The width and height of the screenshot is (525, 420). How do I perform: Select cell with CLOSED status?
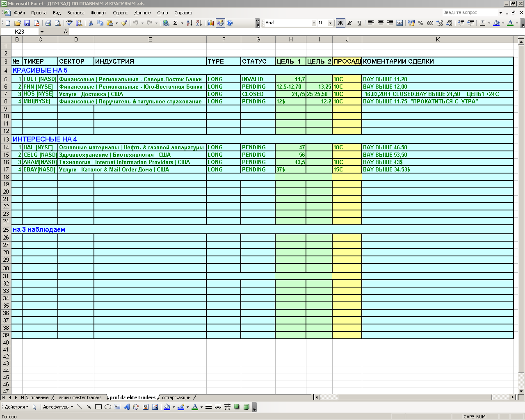(258, 94)
